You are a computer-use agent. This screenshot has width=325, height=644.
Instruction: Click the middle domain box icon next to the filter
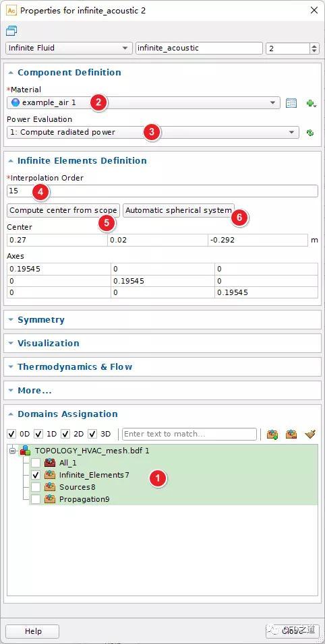[x=291, y=434]
